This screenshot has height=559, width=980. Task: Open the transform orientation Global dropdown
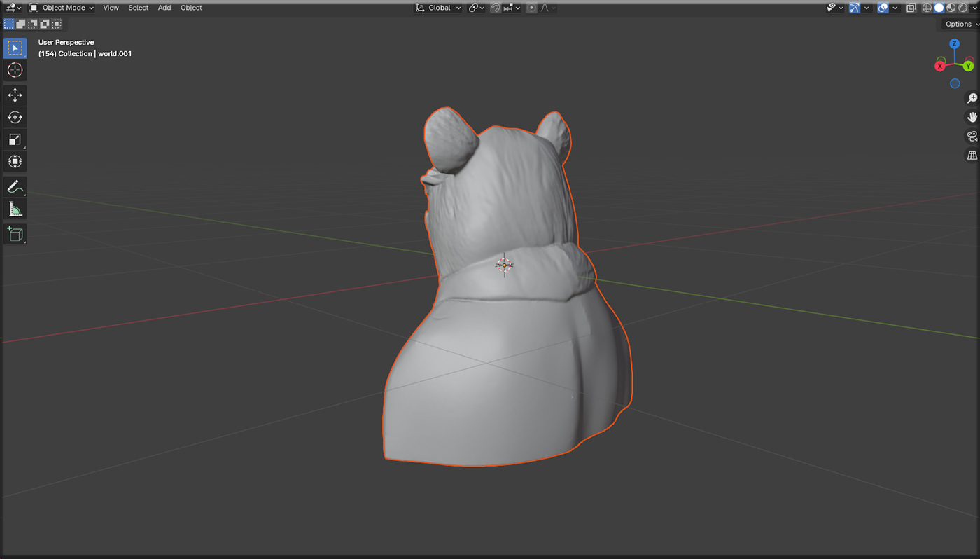pyautogui.click(x=438, y=7)
